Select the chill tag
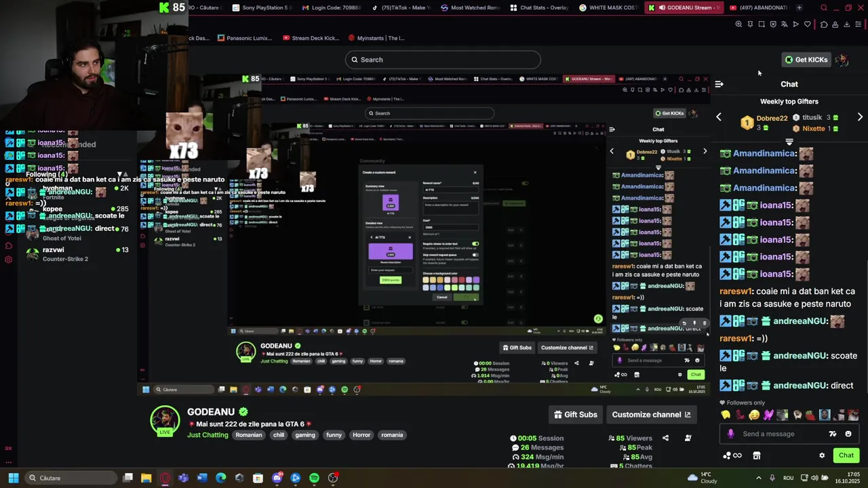This screenshot has width=868, height=488. click(279, 435)
